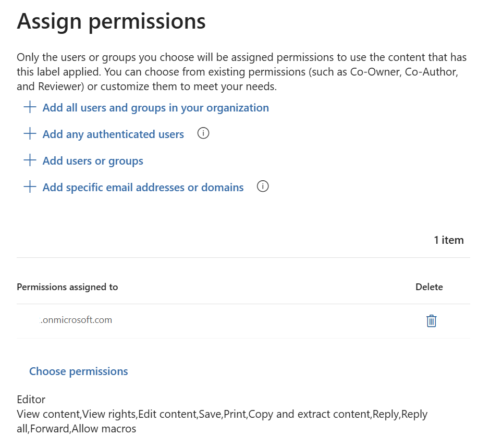Choose the Add users or groups link

93,161
